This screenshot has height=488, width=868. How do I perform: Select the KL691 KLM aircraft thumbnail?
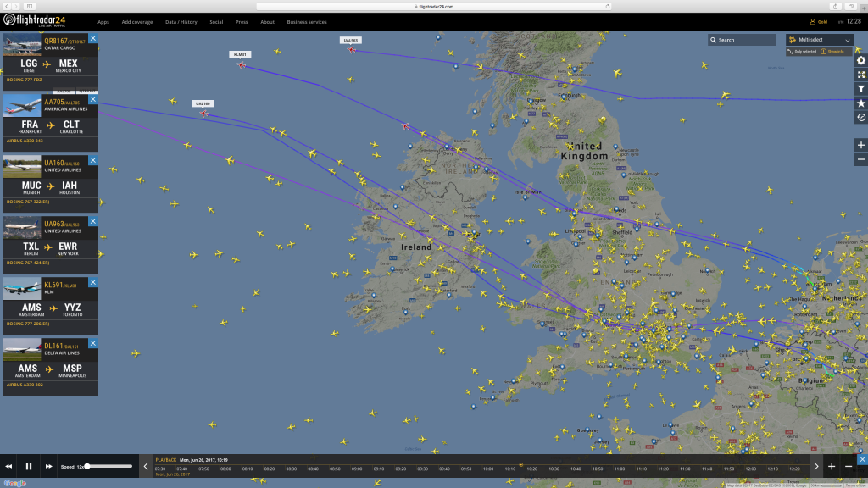(x=22, y=288)
